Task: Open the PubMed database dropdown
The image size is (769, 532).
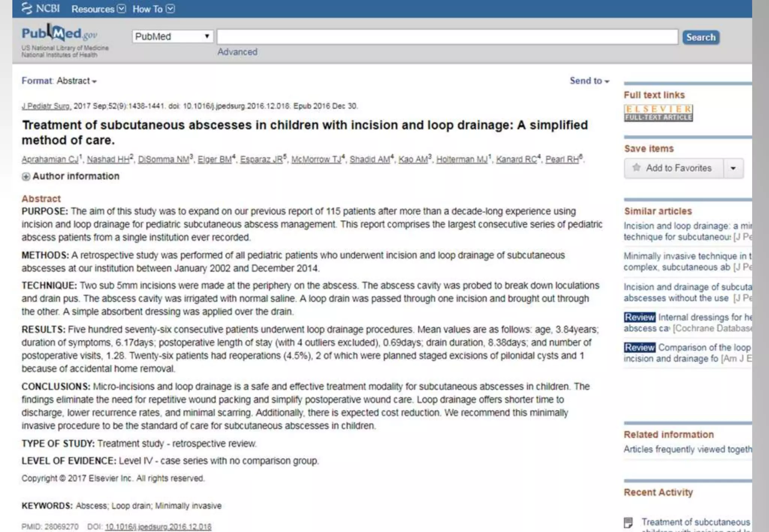Action: (172, 36)
